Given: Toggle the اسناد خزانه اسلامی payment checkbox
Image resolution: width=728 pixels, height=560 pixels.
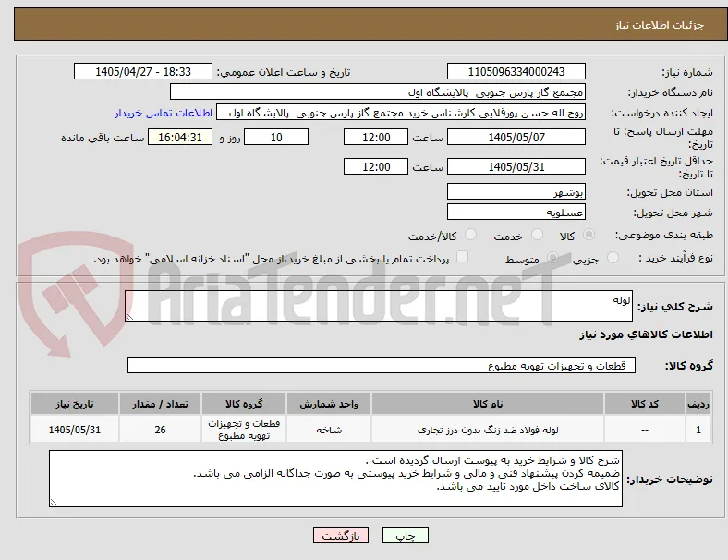Looking at the screenshot, I should pyautogui.click(x=463, y=257).
